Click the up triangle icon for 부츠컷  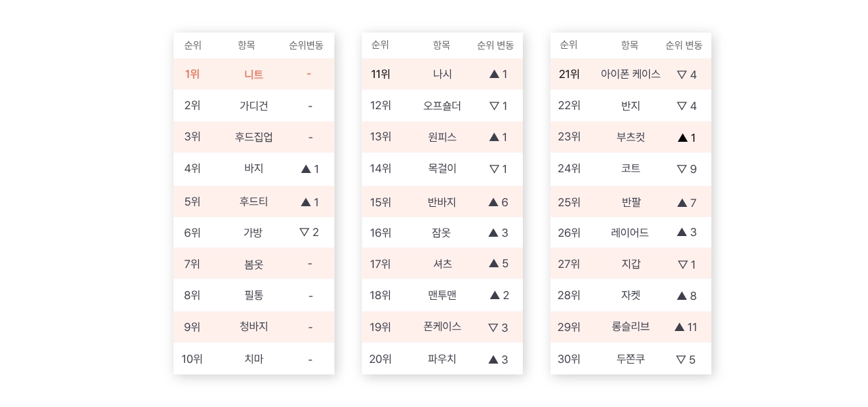[x=682, y=138]
